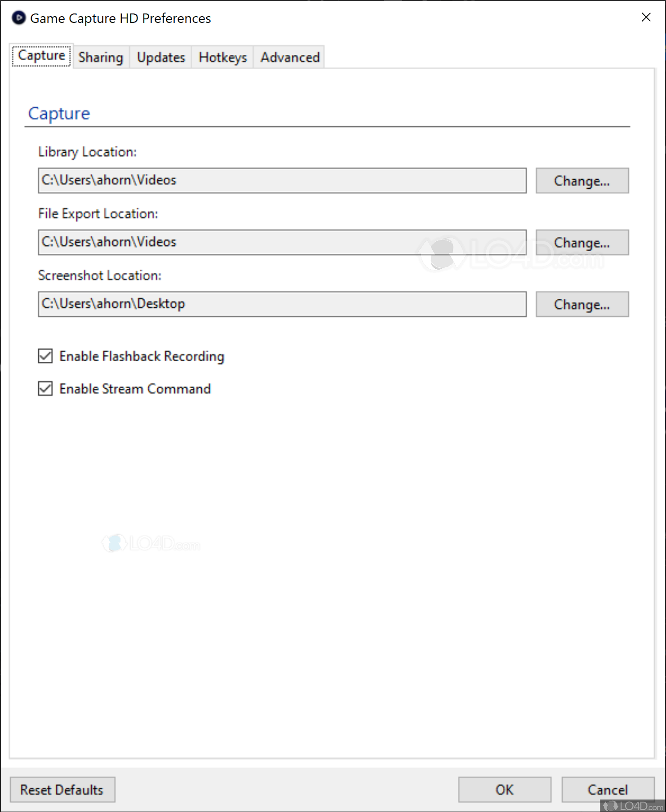This screenshot has width=666, height=812.
Task: Click the Game Capture HD logo icon
Action: tap(18, 18)
